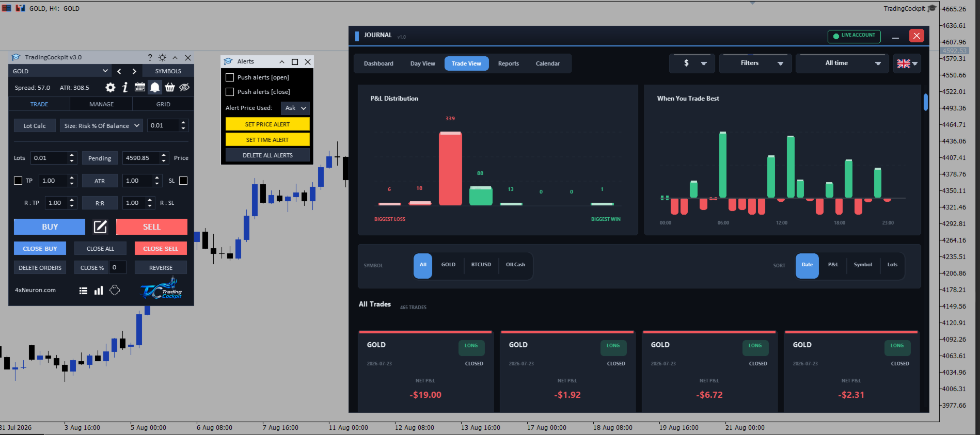
Task: Expand the Alert Price Used Ask dropdown
Action: pyautogui.click(x=295, y=108)
